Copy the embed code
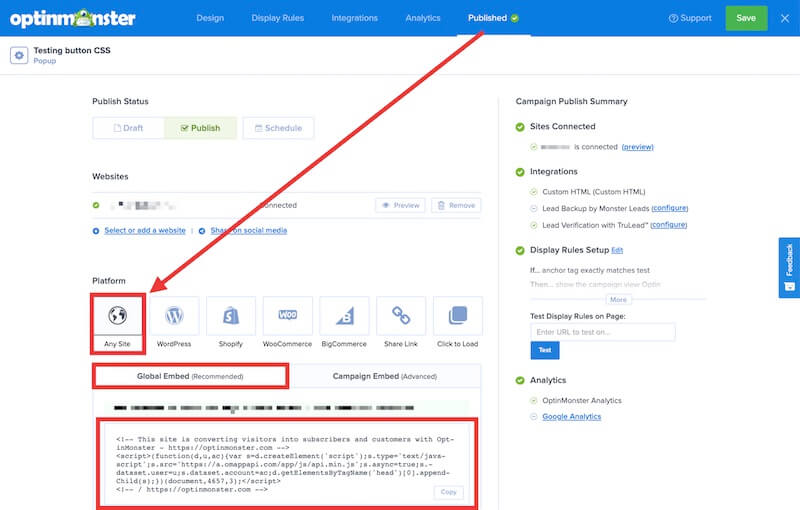 click(448, 492)
